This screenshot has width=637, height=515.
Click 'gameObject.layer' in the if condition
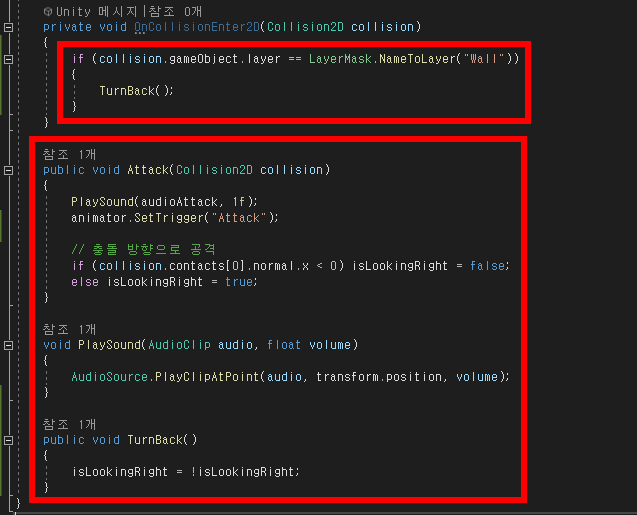225,59
